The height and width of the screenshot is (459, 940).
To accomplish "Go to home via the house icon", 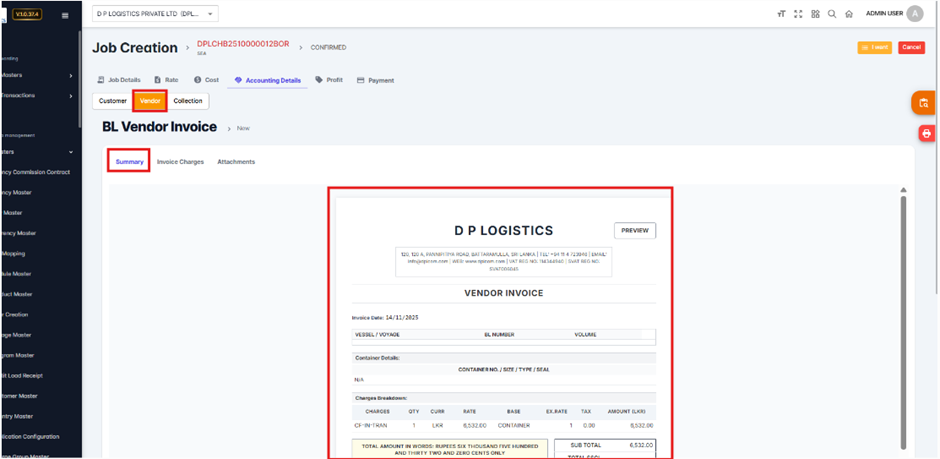I will (849, 14).
